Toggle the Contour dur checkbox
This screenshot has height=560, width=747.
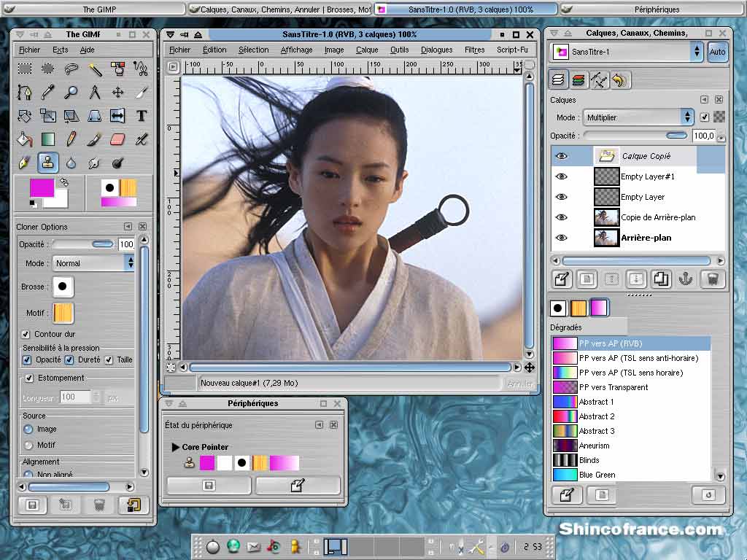26,334
